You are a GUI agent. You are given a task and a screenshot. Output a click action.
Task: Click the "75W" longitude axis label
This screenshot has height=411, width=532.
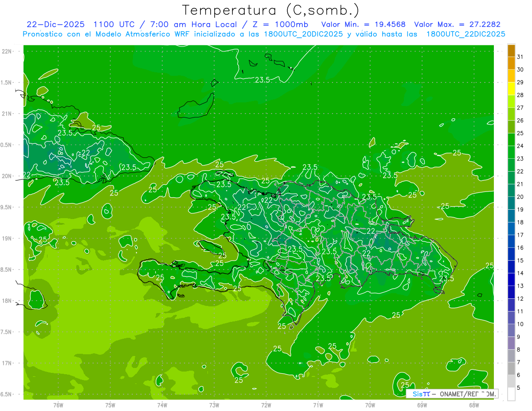(x=110, y=405)
